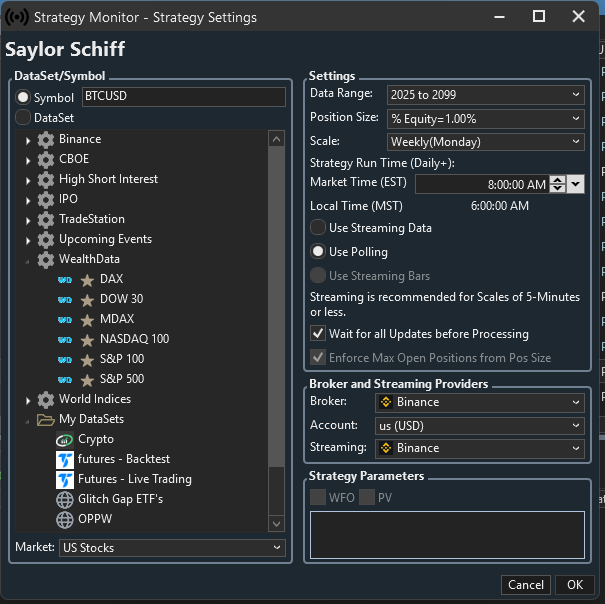Viewport: 605px width, 604px height.
Task: Select the Crypto dataset icon
Action: click(x=64, y=439)
